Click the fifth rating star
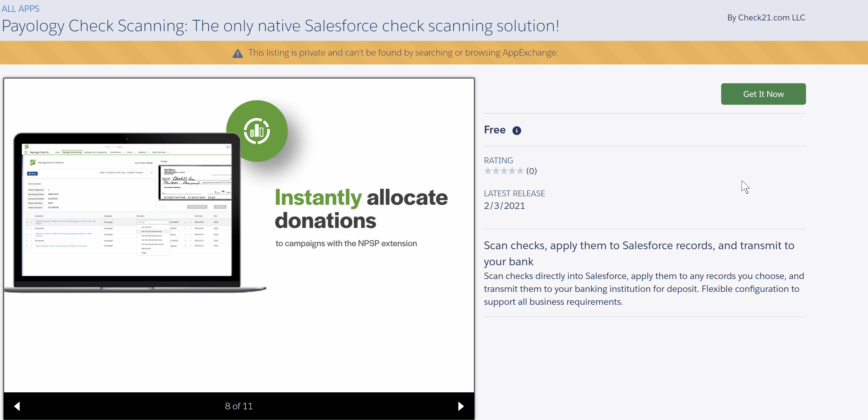Image resolution: width=868 pixels, height=420 pixels. pos(520,171)
